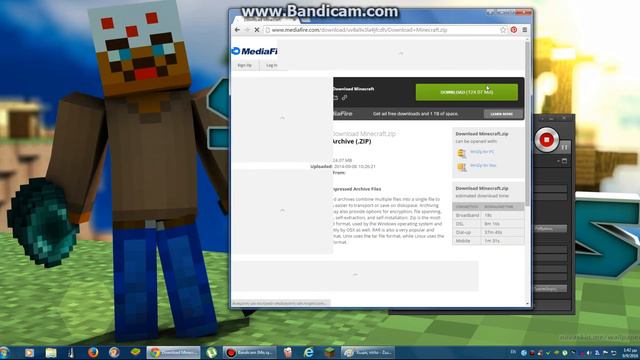Go back with Chrome's back arrow
Screen dimensions: 640x360
(x=237, y=30)
